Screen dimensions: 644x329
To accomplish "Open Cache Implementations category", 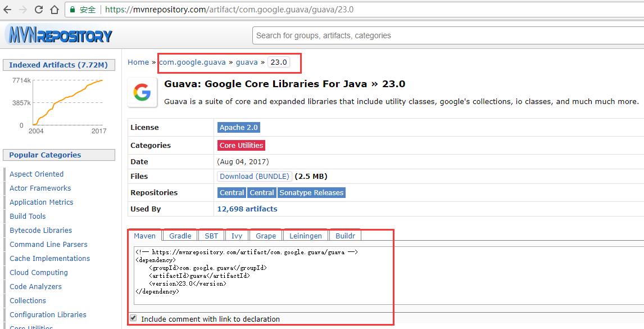I will pyautogui.click(x=49, y=258).
